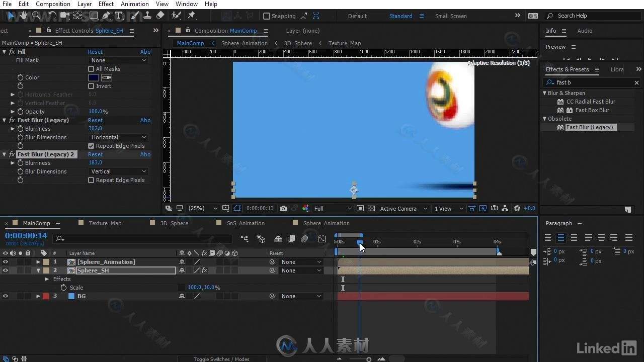This screenshot has height=362, width=644.
Task: Click the Show Channel color icon
Action: (305, 208)
